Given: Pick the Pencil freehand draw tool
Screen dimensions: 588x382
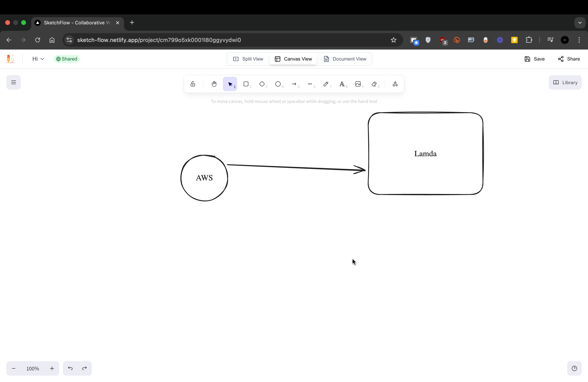Looking at the screenshot, I should click(x=326, y=84).
